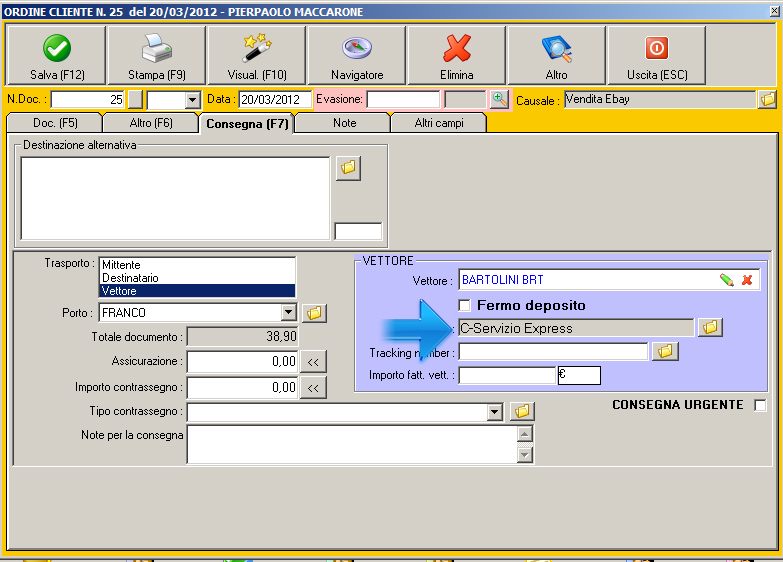This screenshot has width=783, height=562.
Task: Click the Assicurazione amount field
Action: pos(242,362)
